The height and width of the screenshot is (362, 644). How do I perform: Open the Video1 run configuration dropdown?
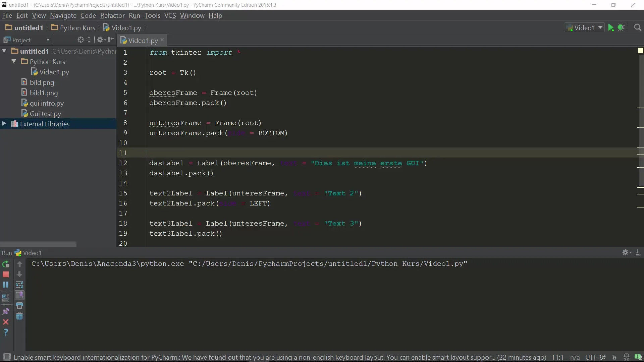(585, 28)
